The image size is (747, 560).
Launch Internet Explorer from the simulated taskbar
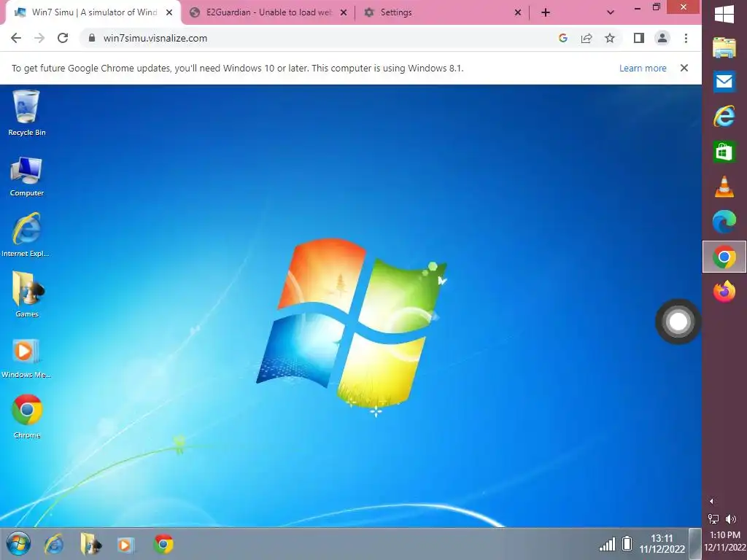pos(54,544)
